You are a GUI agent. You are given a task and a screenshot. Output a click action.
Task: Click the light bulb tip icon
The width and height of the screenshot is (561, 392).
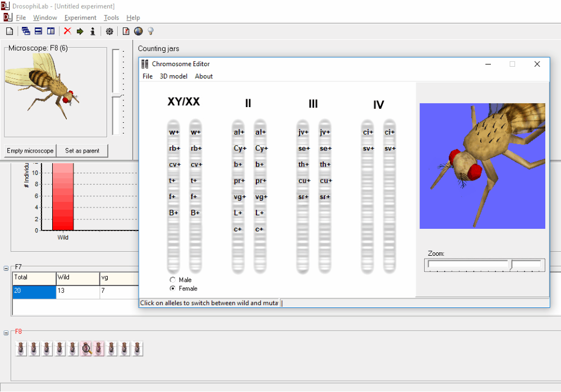click(x=150, y=31)
